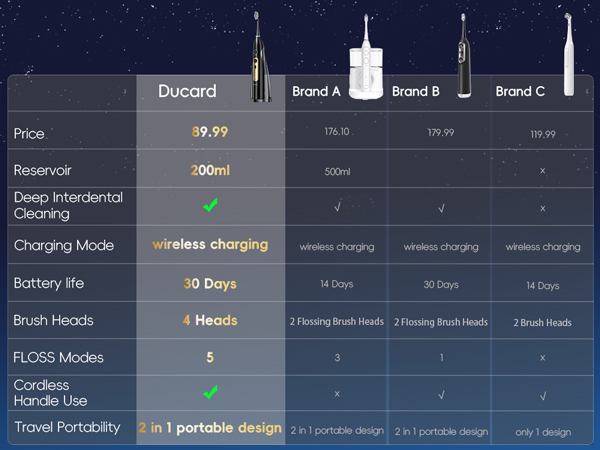Click the green check for Ducard Deep Interdental Cleaning
600x450 pixels.
click(x=210, y=205)
